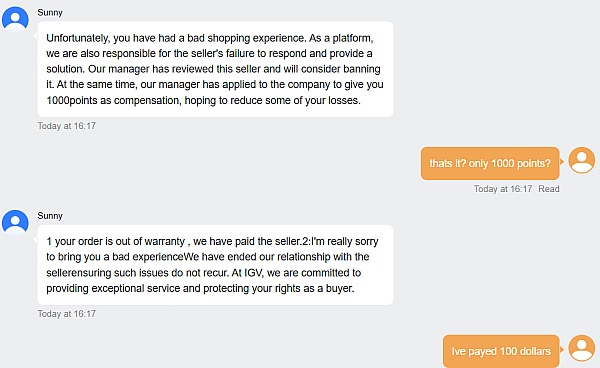This screenshot has height=368, width=600.
Task: Click the orange avatar next to '100 dollars' message
Action: pos(582,348)
